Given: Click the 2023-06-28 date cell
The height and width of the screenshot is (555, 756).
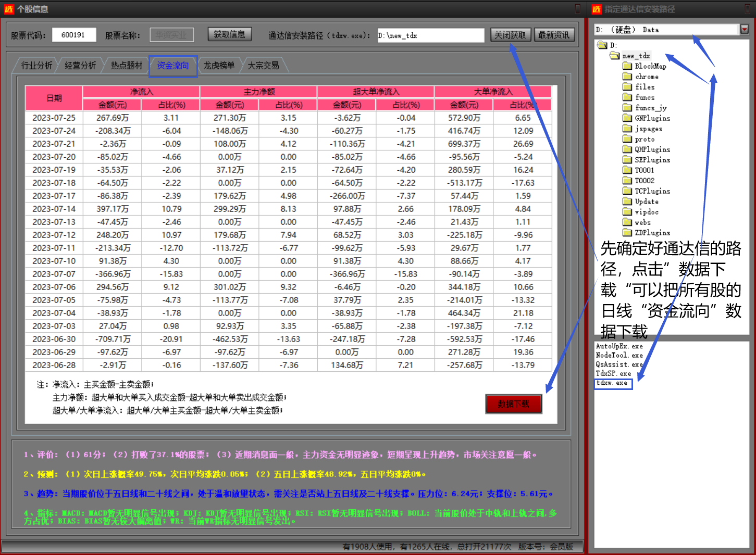Looking at the screenshot, I should (x=54, y=365).
